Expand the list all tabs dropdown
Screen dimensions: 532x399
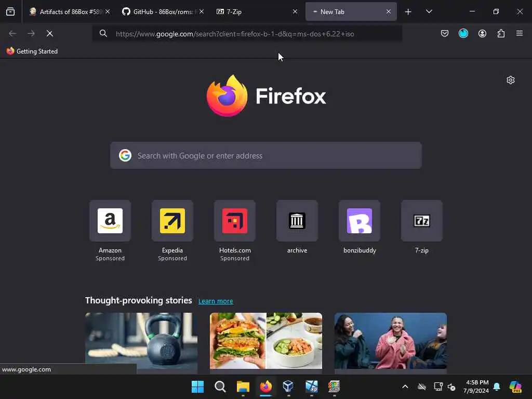(429, 11)
